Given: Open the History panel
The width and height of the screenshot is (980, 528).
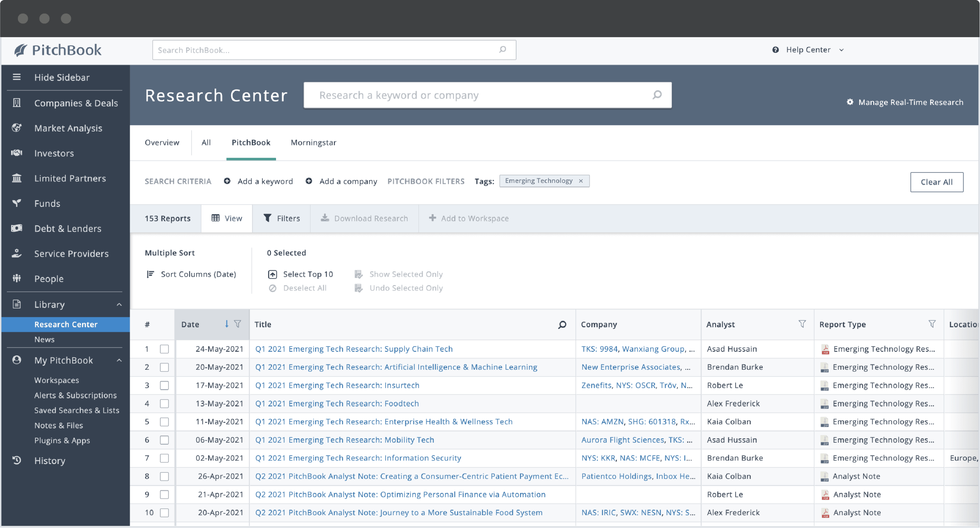Looking at the screenshot, I should (x=49, y=461).
